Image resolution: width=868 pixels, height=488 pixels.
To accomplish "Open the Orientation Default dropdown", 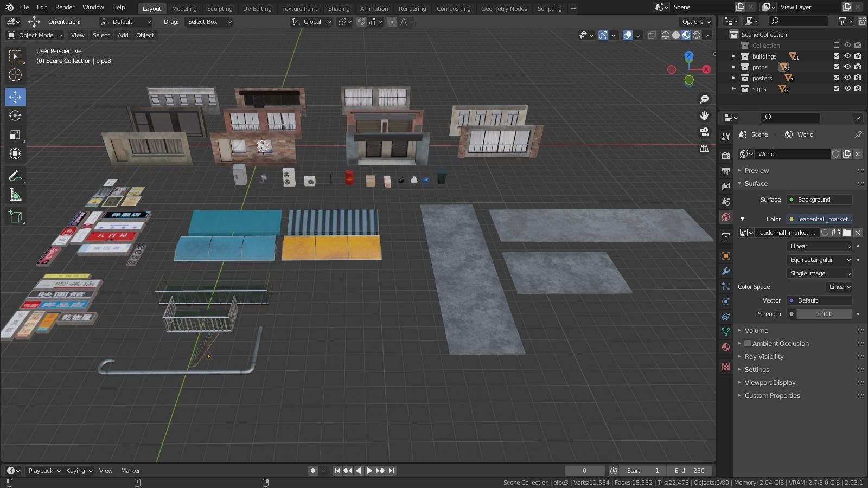I will tap(126, 22).
